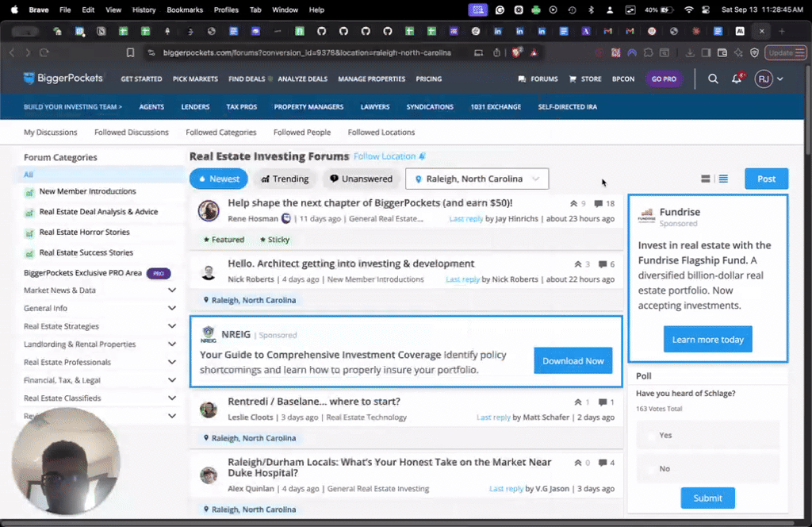Select the Newest filter

219,179
